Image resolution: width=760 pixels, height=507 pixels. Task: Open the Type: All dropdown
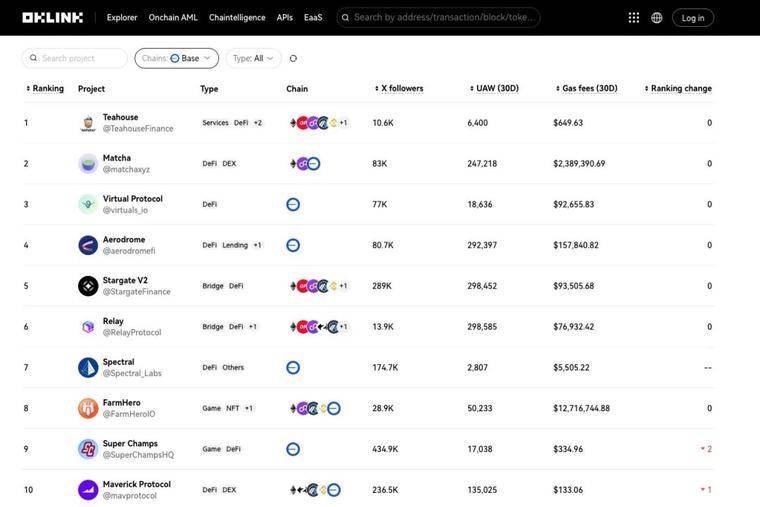pyautogui.click(x=253, y=59)
